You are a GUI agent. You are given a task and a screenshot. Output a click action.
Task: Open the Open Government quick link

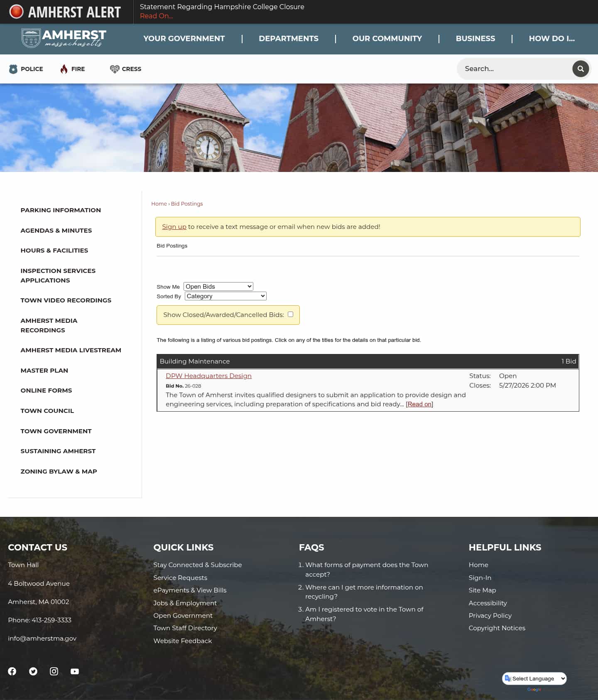pyautogui.click(x=183, y=616)
